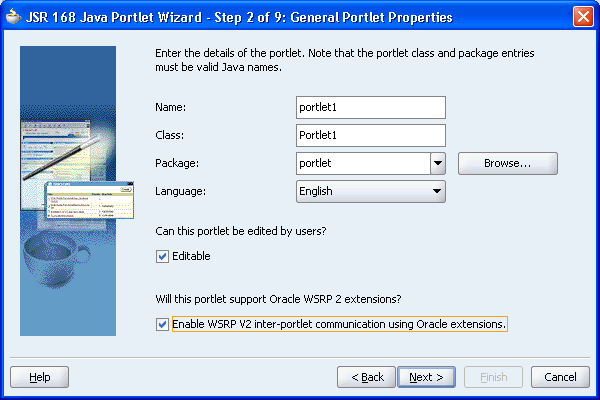Focus the Name field containing portlet1

[370, 107]
